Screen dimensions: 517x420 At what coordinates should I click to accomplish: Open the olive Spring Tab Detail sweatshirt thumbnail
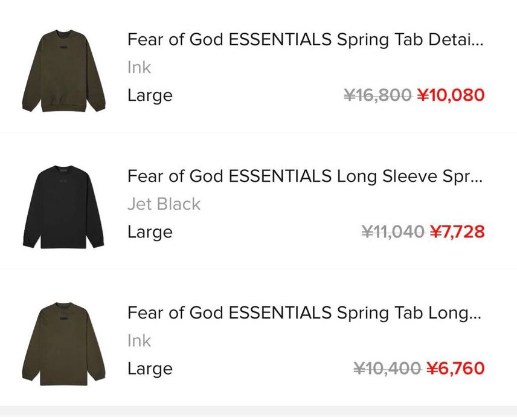pyautogui.click(x=63, y=71)
